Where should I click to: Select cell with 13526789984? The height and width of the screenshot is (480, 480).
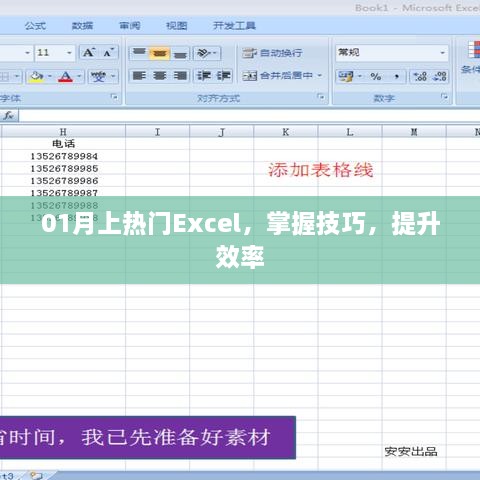63,156
